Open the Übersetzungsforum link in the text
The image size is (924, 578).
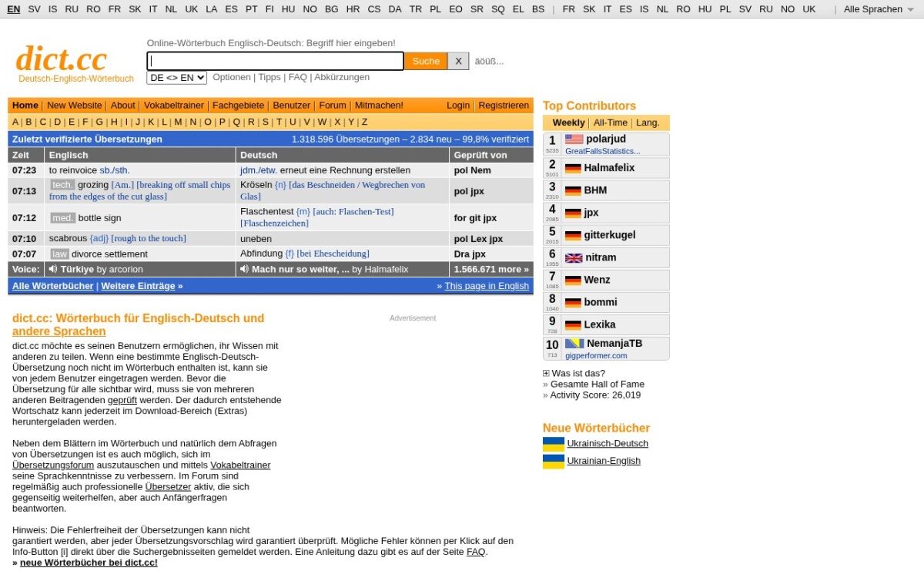pyautogui.click(x=53, y=465)
